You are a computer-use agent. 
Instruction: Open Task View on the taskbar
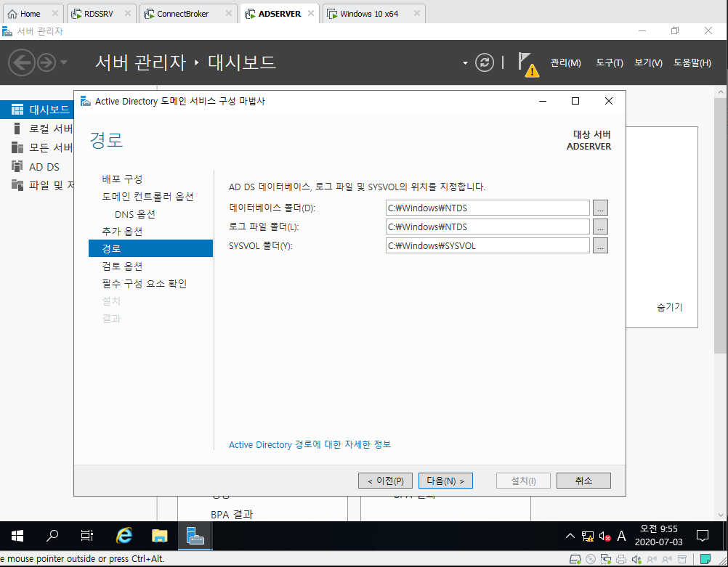[86, 536]
